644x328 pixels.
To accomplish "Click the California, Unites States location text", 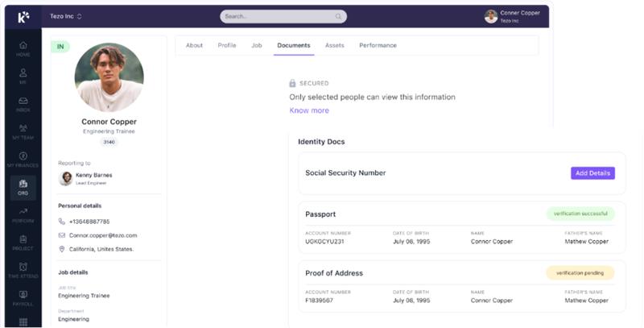I will tap(101, 249).
